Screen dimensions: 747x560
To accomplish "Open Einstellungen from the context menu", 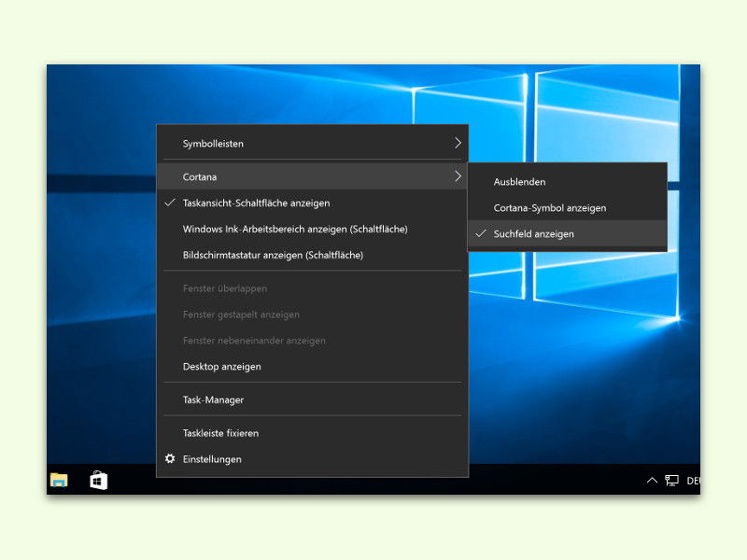I will point(313,459).
